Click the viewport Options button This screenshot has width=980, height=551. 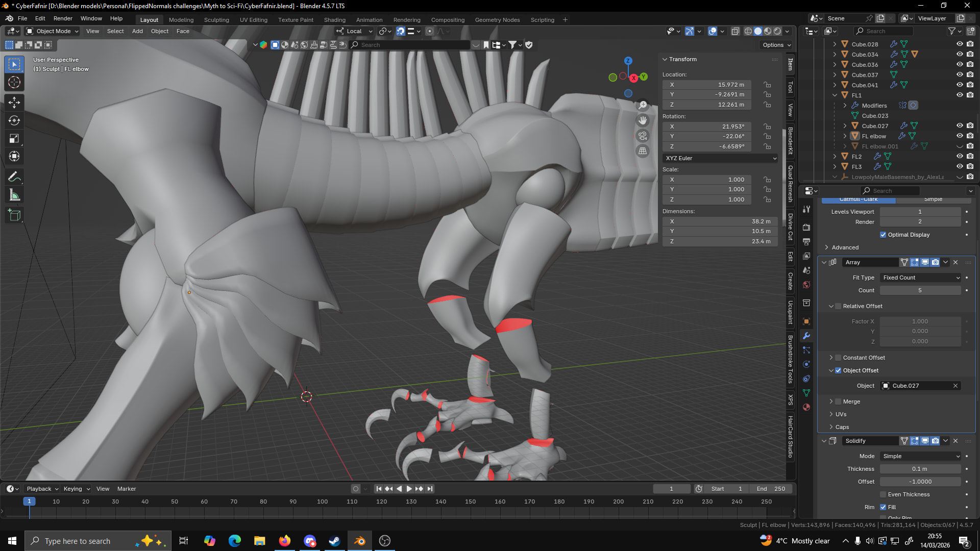coord(776,45)
